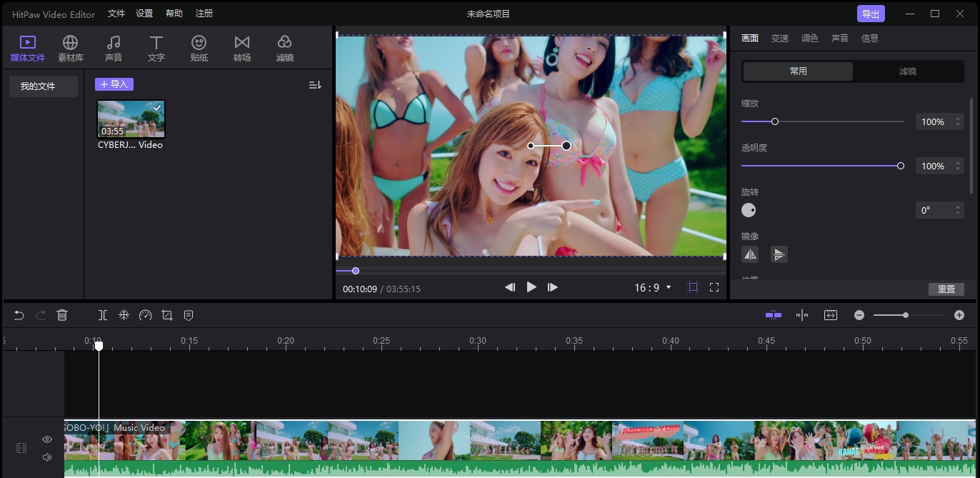Select the Split clip tool

102,314
